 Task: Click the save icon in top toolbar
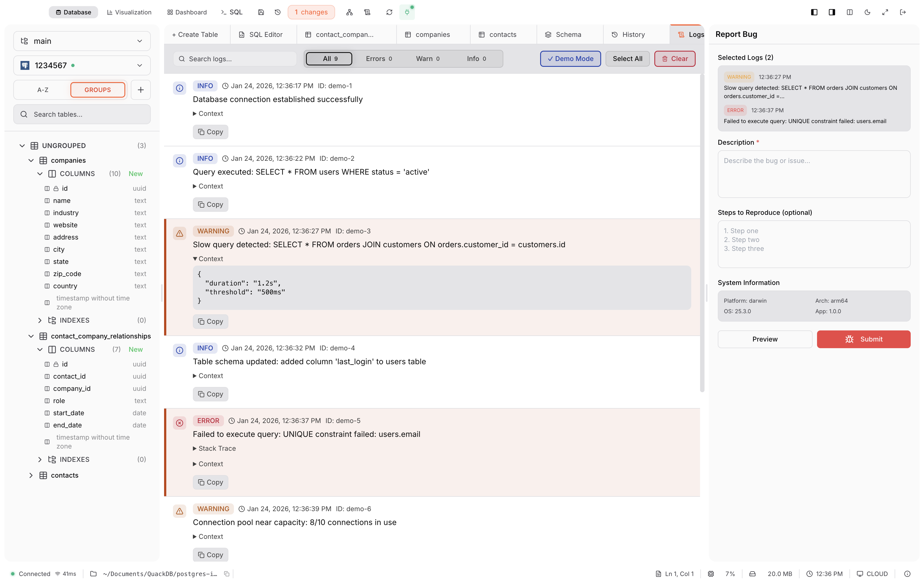coord(261,12)
